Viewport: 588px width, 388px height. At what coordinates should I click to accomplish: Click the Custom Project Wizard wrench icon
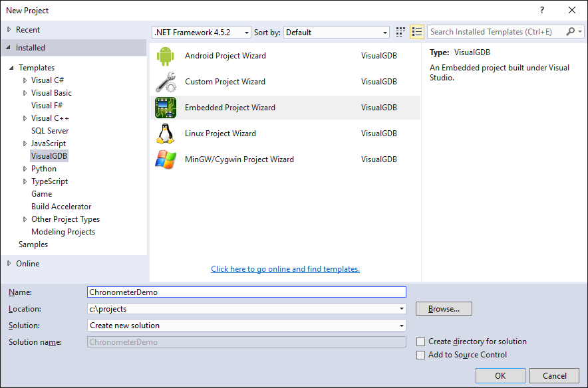pyautogui.click(x=166, y=82)
